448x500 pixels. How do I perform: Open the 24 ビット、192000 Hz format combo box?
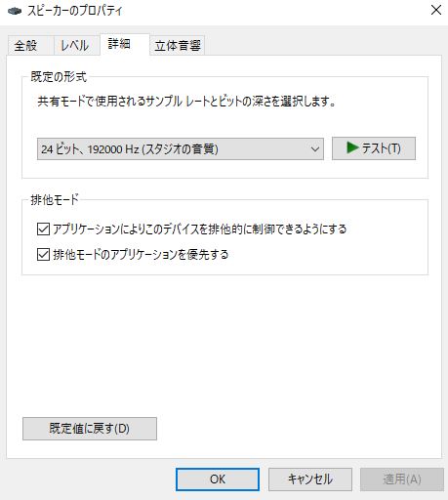click(181, 149)
